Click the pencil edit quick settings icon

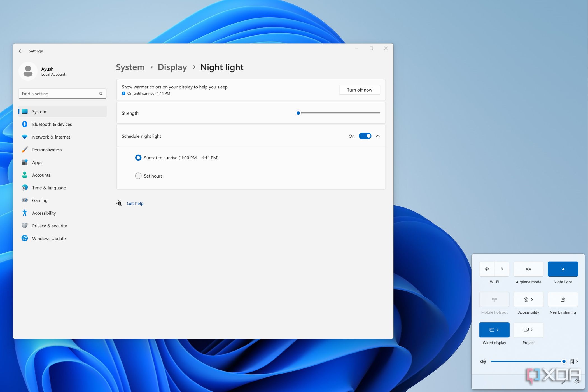point(564,381)
